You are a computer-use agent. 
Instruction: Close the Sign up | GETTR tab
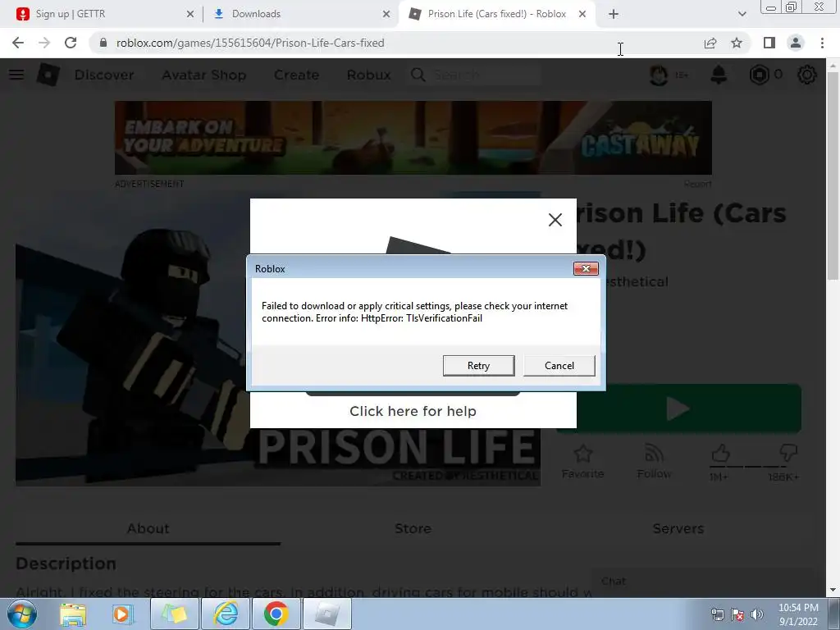190,15
